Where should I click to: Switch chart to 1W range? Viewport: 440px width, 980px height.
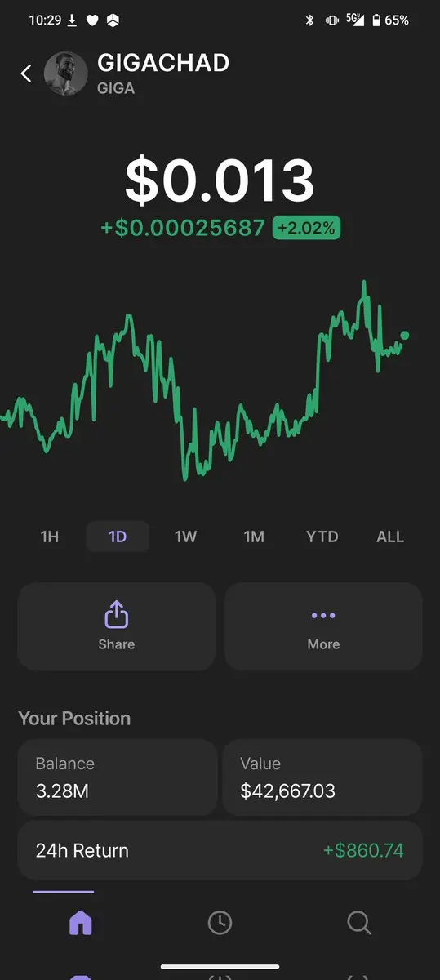[186, 537]
